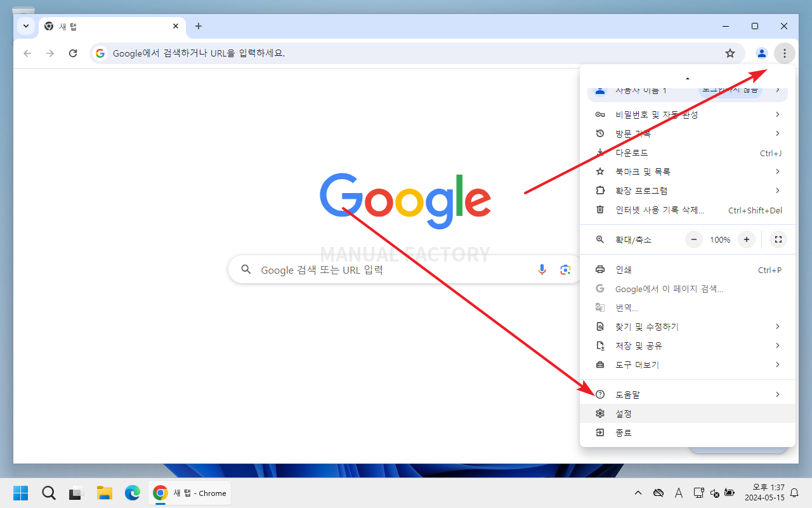Viewport: 812px width, 508px height.
Task: Choose 종료 to quit Chrome
Action: [x=687, y=432]
